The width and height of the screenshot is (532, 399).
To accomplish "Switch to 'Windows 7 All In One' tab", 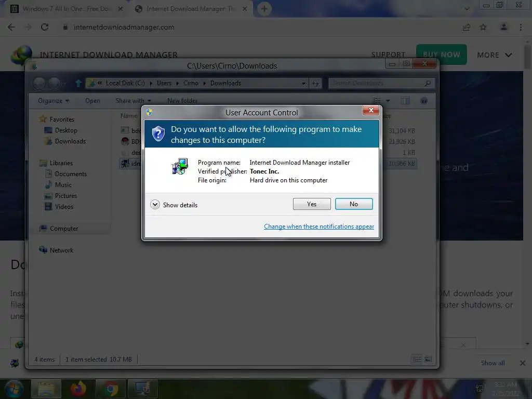I will click(66, 9).
